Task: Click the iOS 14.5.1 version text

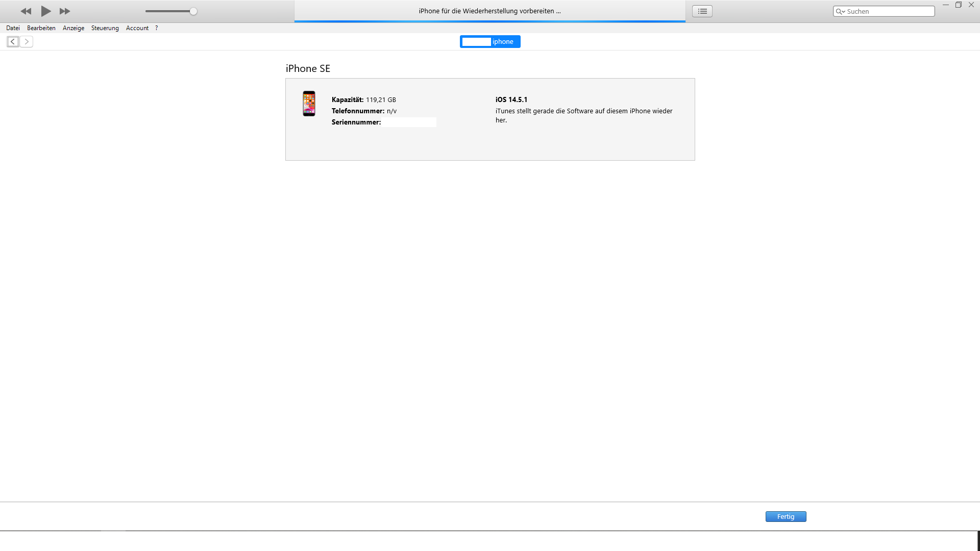Action: [x=511, y=100]
